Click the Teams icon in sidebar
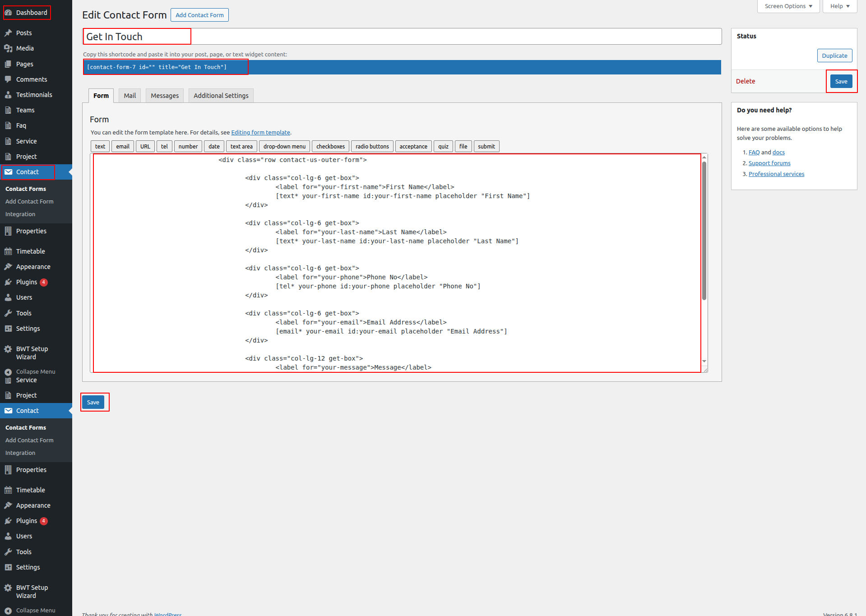This screenshot has height=616, width=866. point(8,110)
